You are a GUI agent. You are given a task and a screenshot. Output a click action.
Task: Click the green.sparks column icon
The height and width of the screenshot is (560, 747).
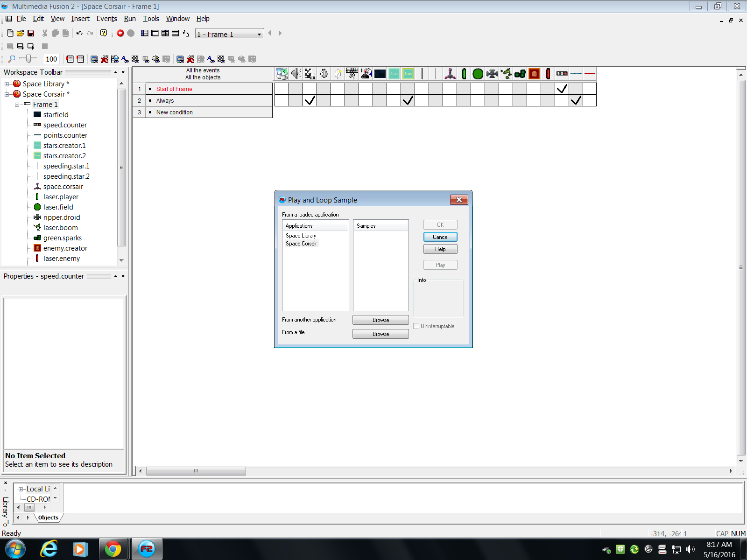520,74
